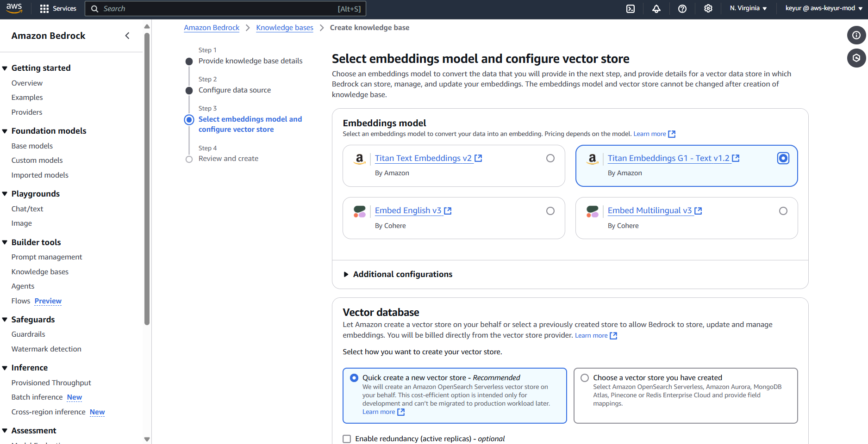Click external link icon beside Titan Text Embeddings v2
This screenshot has height=444, width=868.
pos(478,158)
